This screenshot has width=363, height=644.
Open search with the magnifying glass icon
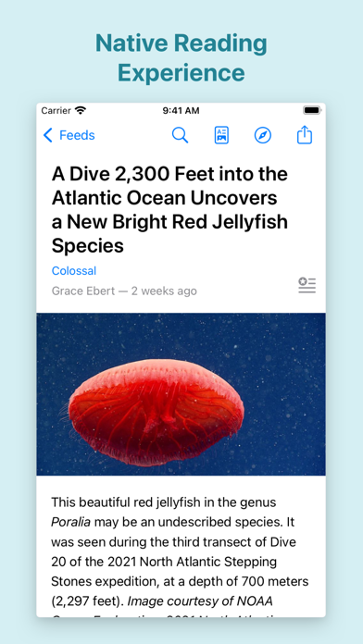point(180,135)
